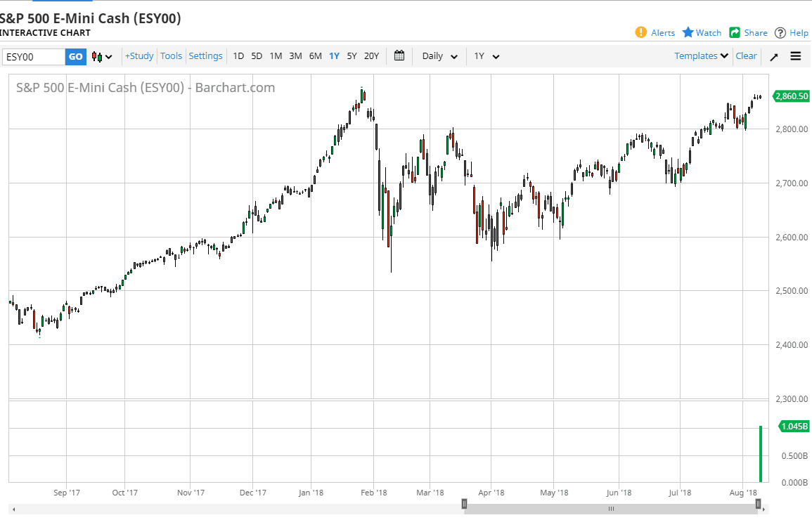
Task: Expand the Templates dropdown
Action: point(701,56)
